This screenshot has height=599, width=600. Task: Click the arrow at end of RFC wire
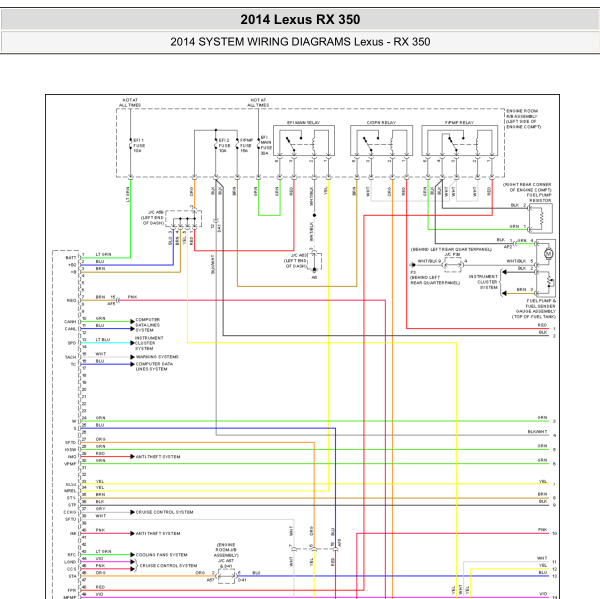pos(132,555)
